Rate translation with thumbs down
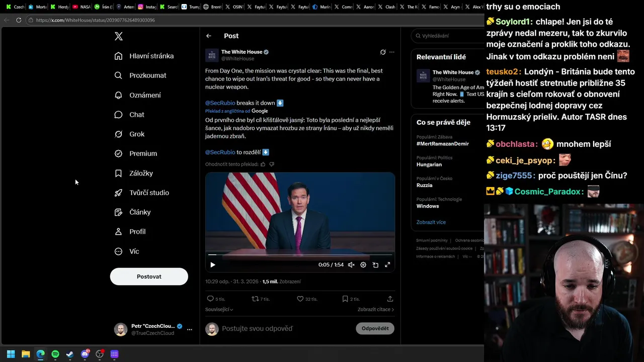The image size is (644, 362). click(272, 164)
